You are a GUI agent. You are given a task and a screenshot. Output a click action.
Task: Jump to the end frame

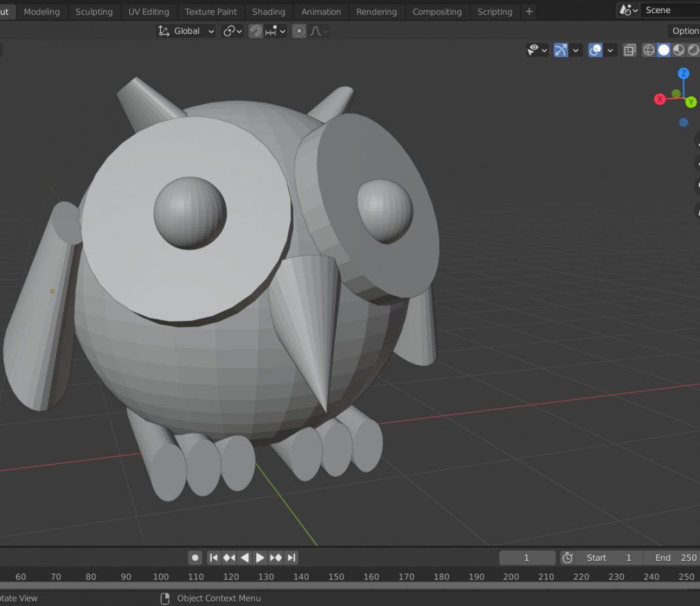pos(292,557)
